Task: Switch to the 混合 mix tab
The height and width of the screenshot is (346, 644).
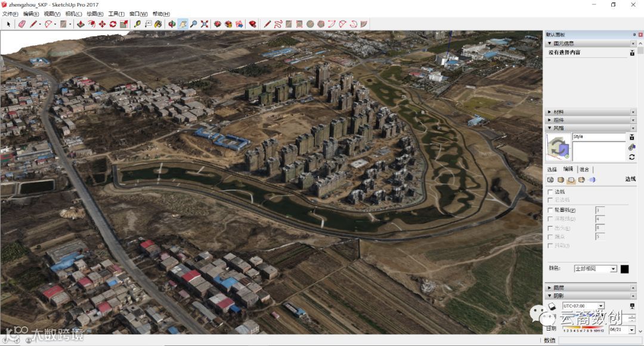Action: click(x=584, y=169)
